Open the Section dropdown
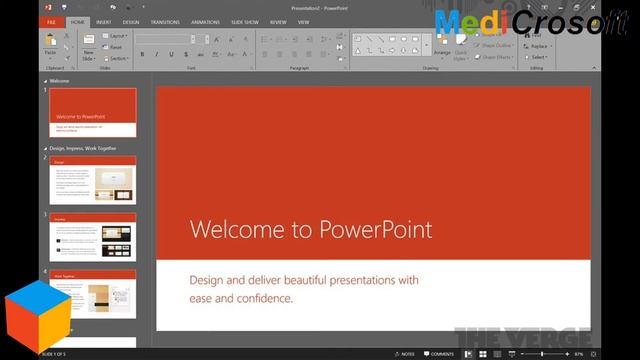The height and width of the screenshot is (360, 640). [x=116, y=59]
